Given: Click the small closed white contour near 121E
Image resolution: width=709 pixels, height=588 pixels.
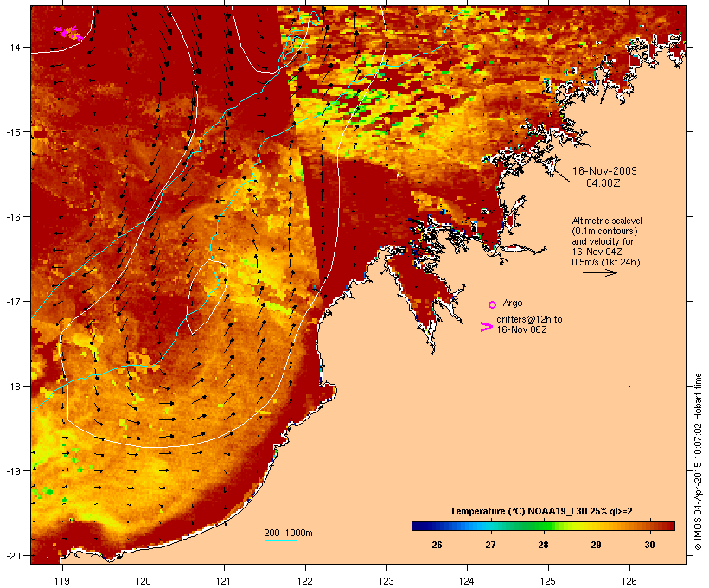Looking at the screenshot, I should pos(208,297).
